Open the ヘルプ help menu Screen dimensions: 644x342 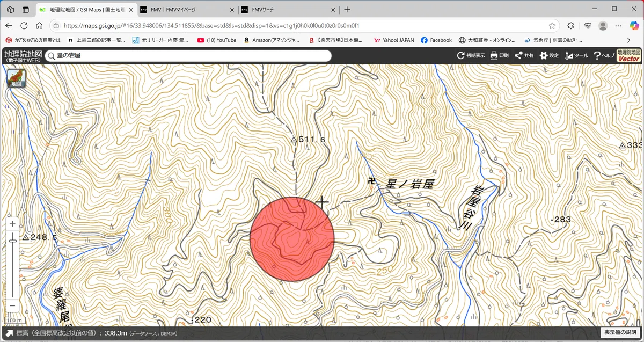click(x=604, y=55)
